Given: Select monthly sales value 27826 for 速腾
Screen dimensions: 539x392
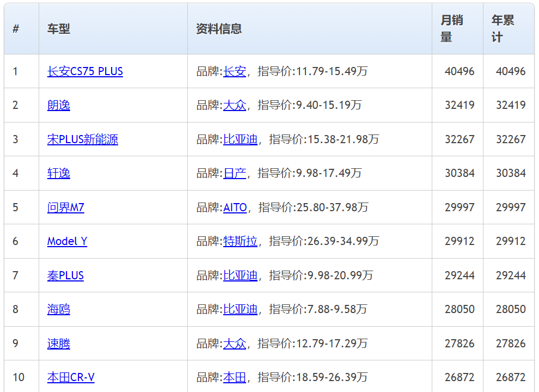Looking at the screenshot, I should click(x=460, y=344).
